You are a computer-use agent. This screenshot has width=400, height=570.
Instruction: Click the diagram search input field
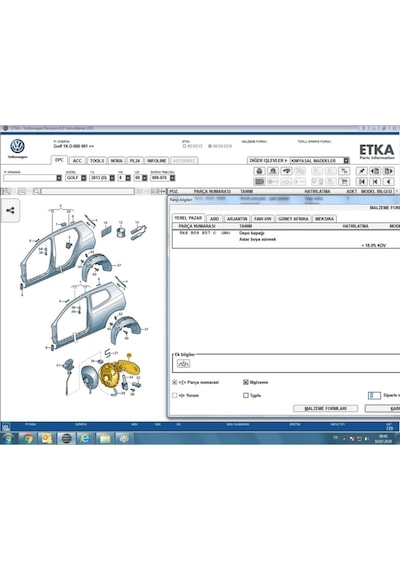pyautogui.click(x=88, y=191)
